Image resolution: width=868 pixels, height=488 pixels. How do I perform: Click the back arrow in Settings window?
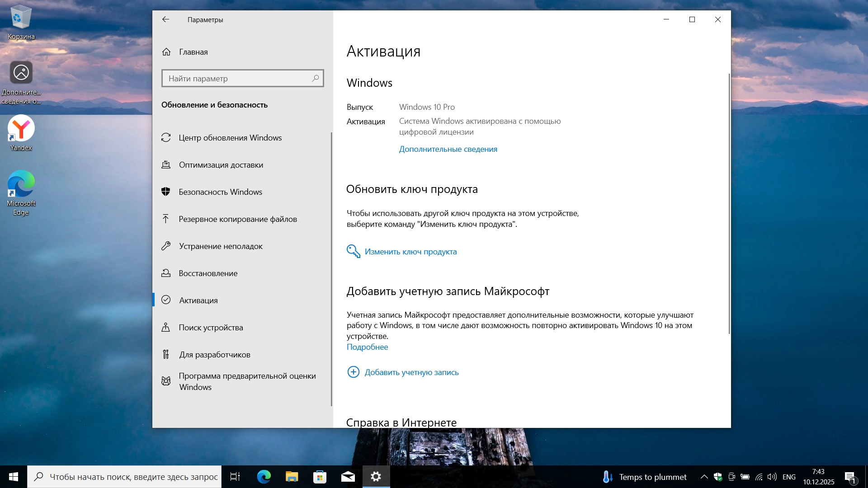pos(165,19)
